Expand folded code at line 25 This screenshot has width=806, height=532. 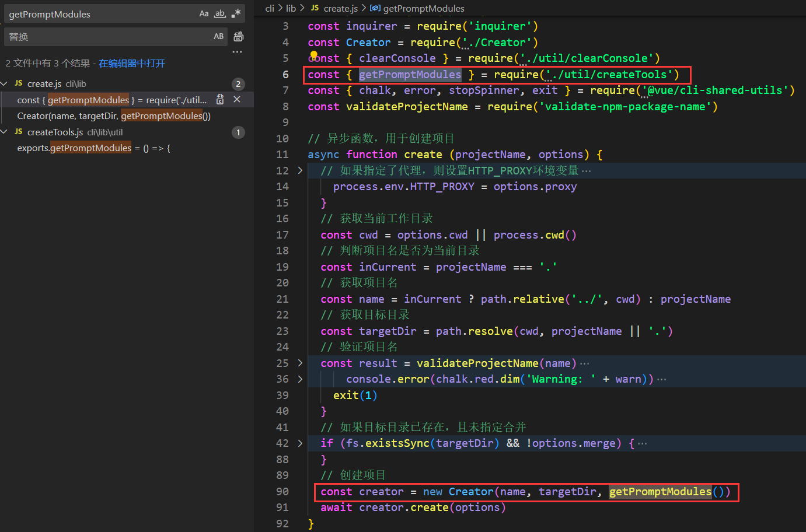point(300,363)
